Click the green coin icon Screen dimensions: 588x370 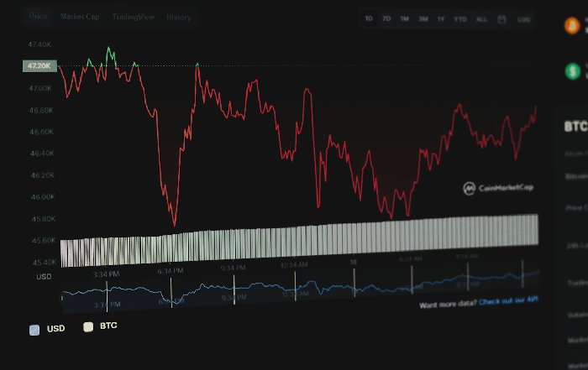574,71
